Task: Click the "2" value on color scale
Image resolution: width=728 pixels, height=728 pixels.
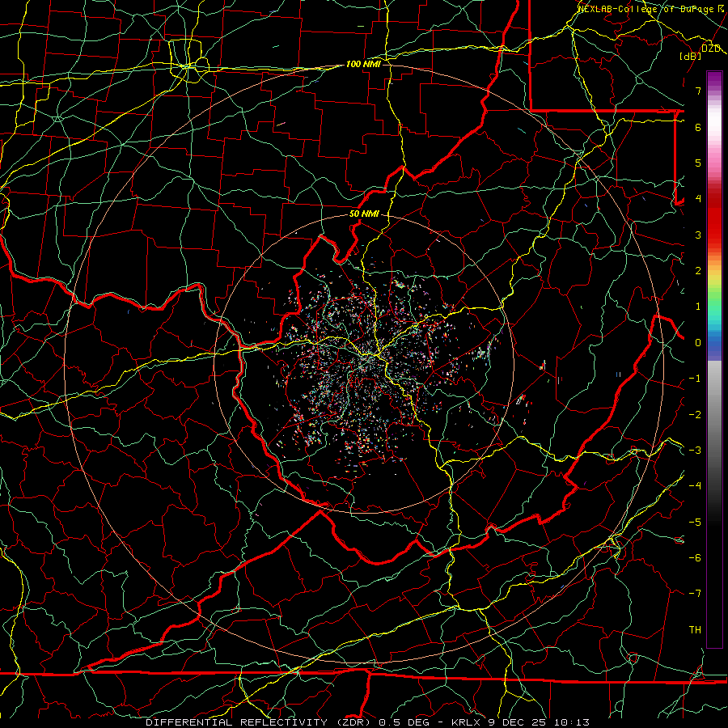Action: coord(698,271)
